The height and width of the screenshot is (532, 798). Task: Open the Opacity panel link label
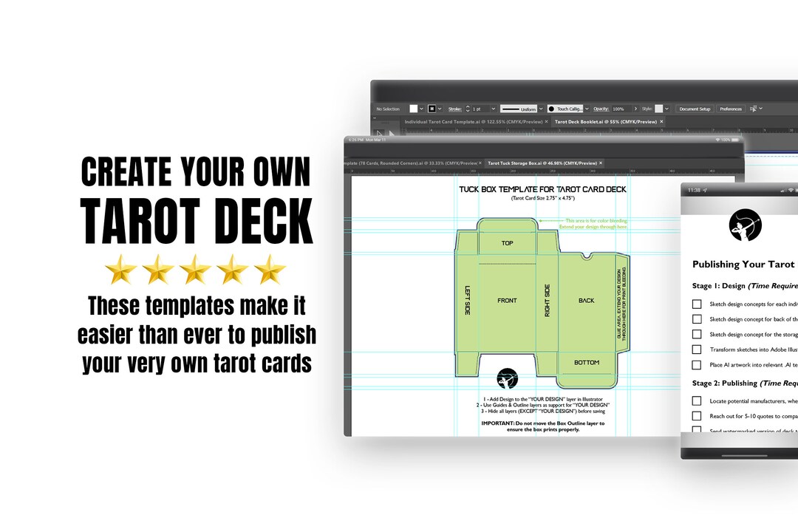tap(601, 109)
